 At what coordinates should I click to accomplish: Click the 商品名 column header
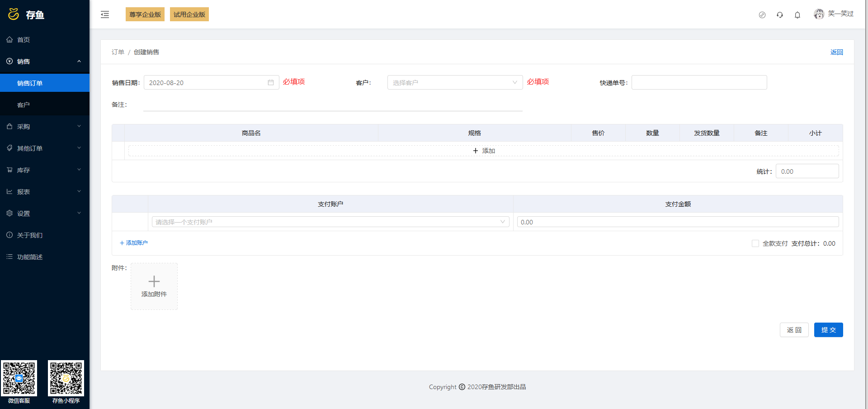coord(251,133)
